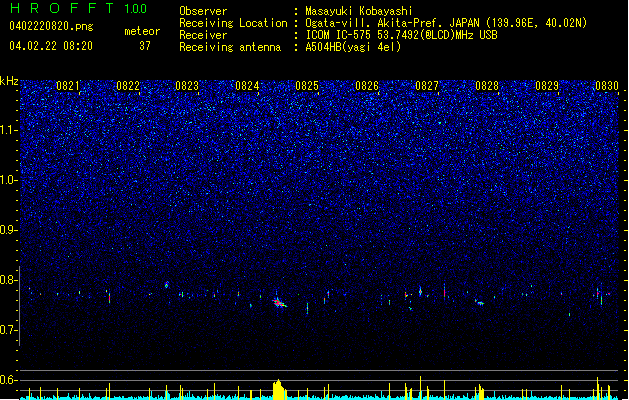The width and height of the screenshot is (629, 400).
Task: Click the receiver text ICOM IC-575 53.7492 MHz
Action: click(x=401, y=35)
